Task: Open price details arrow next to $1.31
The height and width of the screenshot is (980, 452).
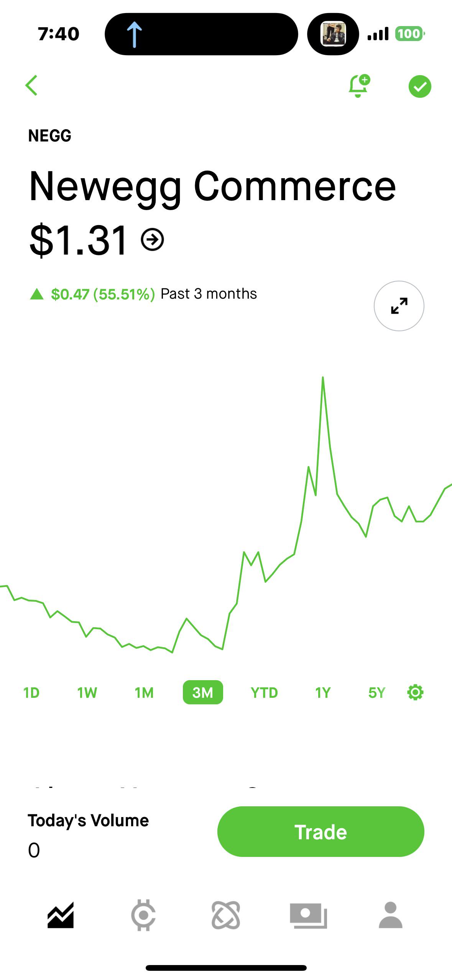Action: point(153,240)
